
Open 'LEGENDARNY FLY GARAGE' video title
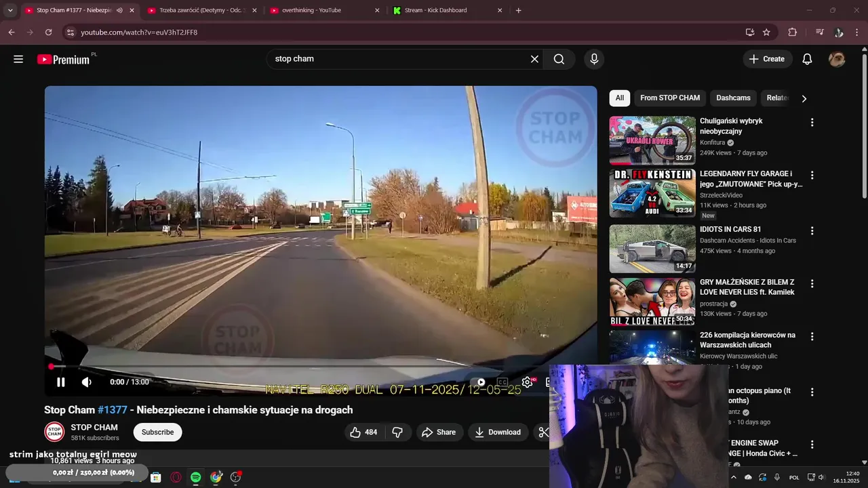click(751, 179)
